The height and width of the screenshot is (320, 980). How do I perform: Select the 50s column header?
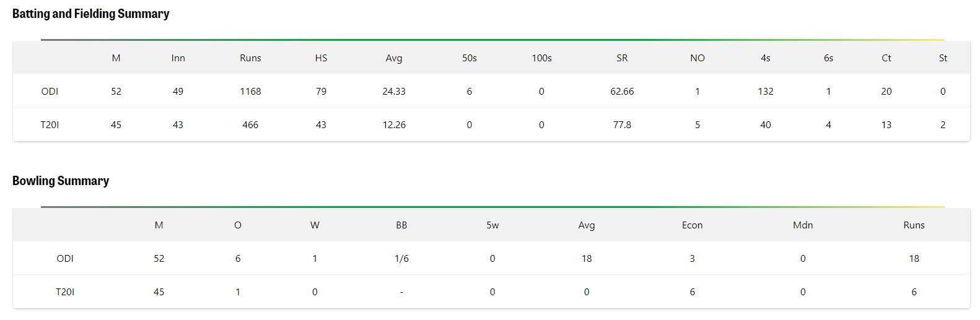coord(469,58)
